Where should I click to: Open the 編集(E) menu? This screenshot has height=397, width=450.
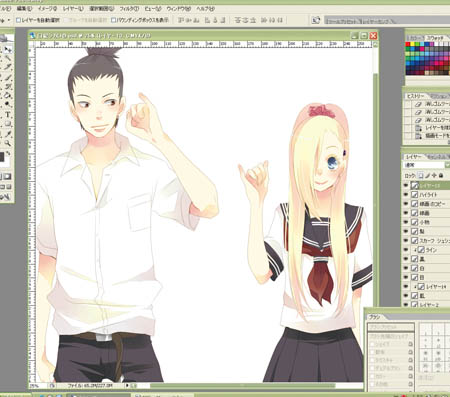24,9
